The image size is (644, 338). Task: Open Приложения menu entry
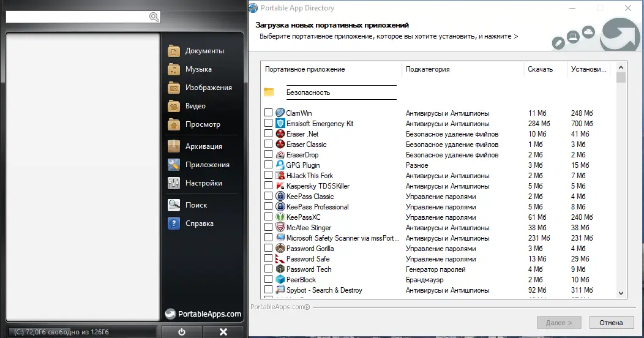(x=201, y=165)
